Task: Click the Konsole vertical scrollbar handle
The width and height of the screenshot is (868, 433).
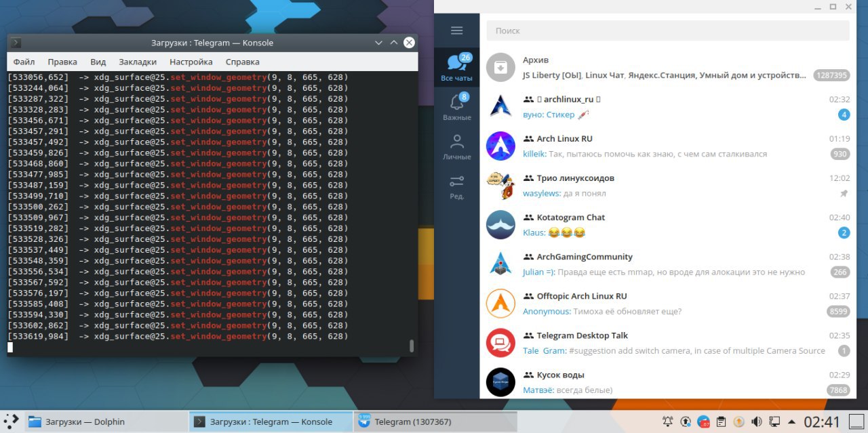Action: [412, 346]
